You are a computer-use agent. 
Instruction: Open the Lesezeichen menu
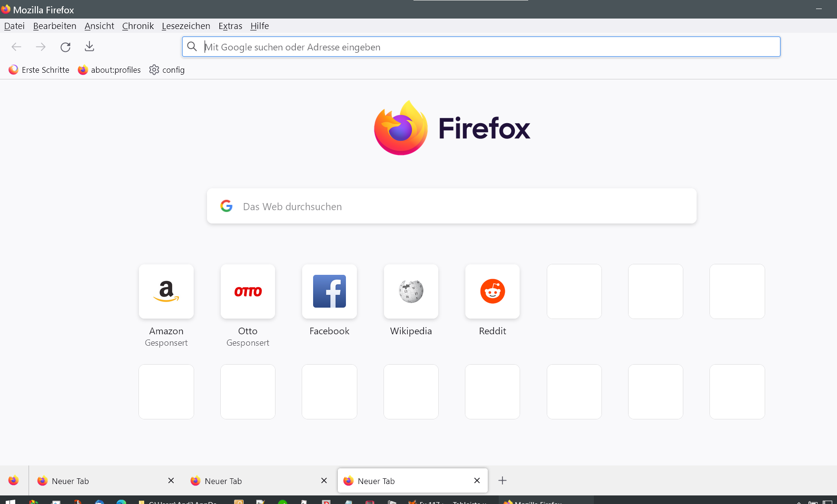pyautogui.click(x=186, y=26)
